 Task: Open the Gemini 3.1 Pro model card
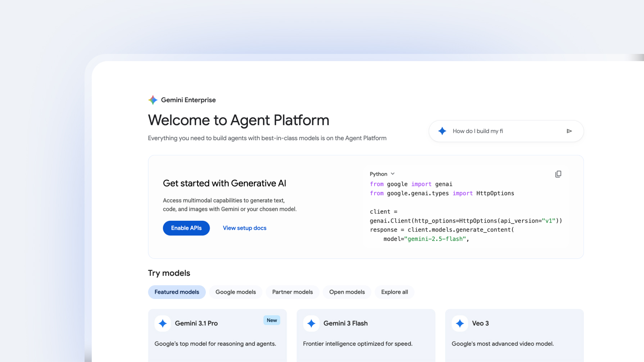[217, 336]
